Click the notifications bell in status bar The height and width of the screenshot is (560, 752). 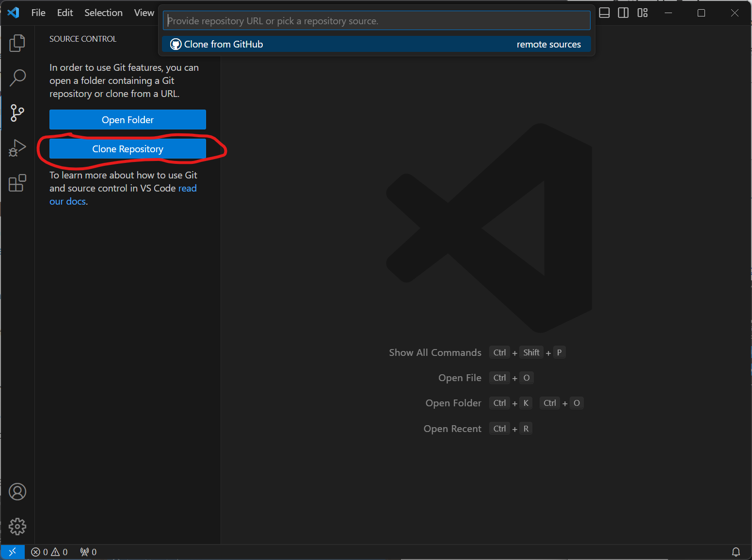(x=736, y=552)
